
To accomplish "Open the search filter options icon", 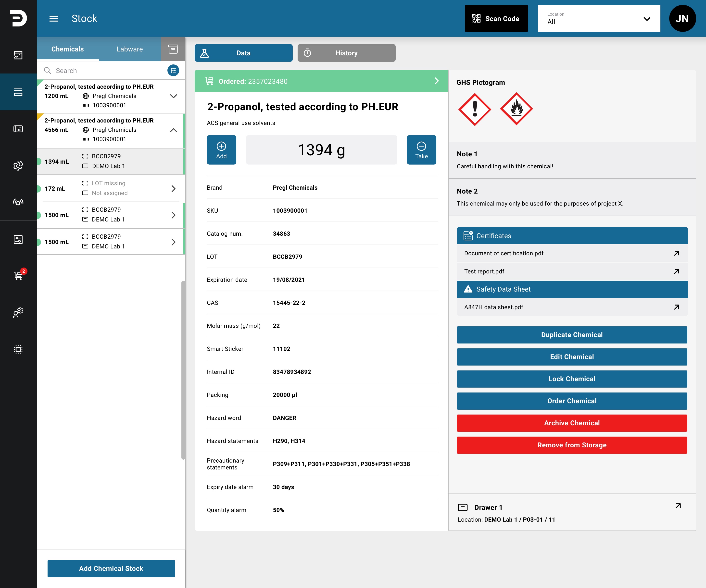I will coord(173,71).
